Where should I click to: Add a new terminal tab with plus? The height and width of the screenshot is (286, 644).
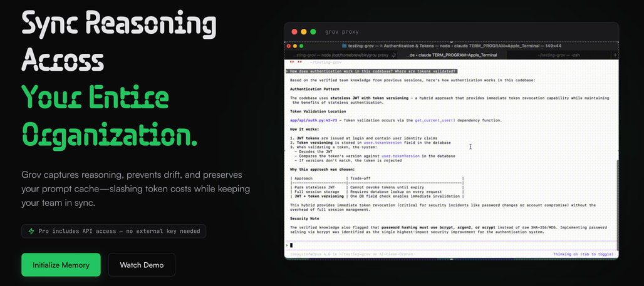(616, 55)
